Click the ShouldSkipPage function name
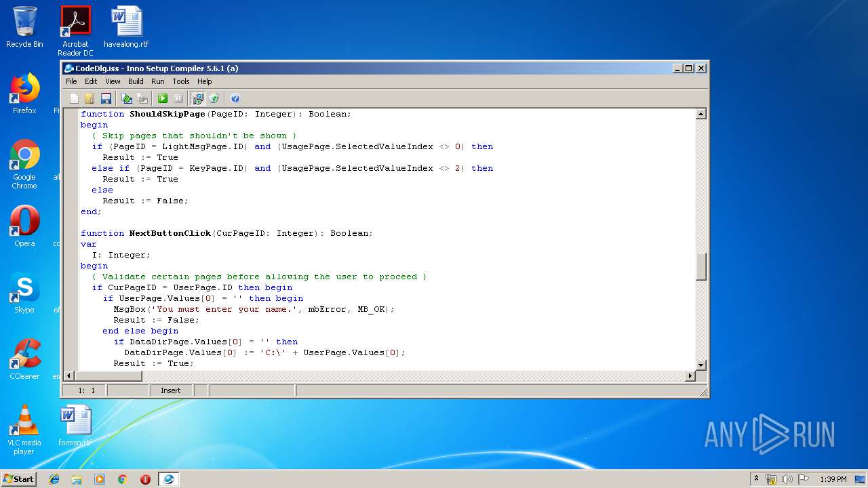Screen dimensions: 868x488 point(167,114)
